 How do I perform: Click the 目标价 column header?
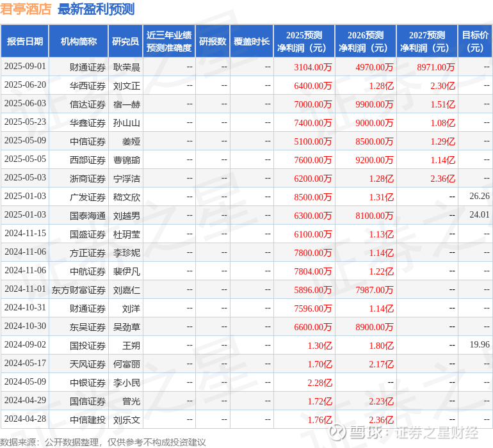[475, 41]
